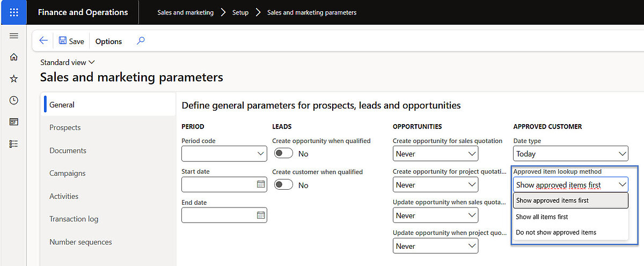Click the Save button
Viewport: 644px width, 266px height.
pyautogui.click(x=71, y=41)
